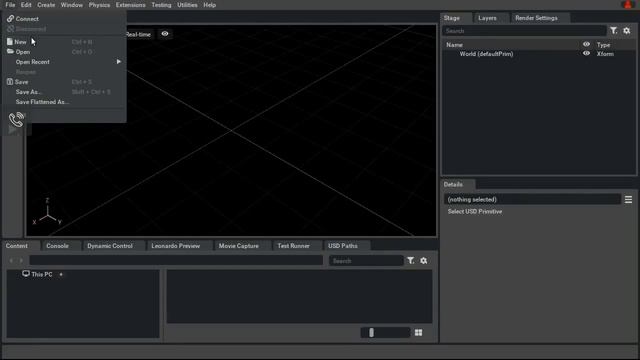Click the eye column header in Stage panel

click(x=586, y=44)
